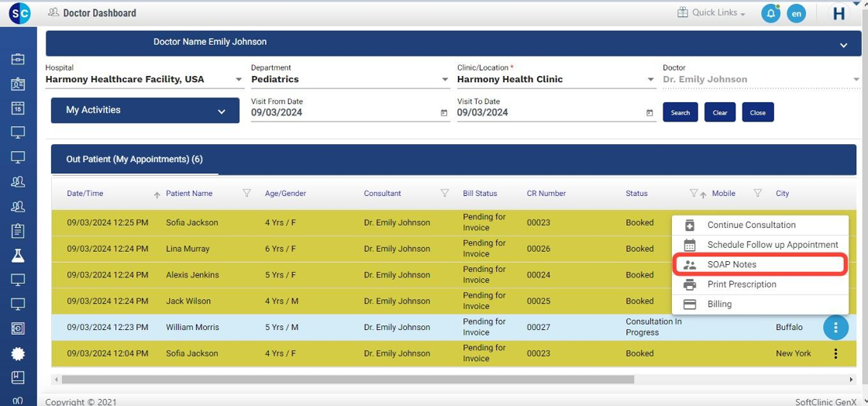Open the settings gear icon in sidebar
This screenshot has width=868, height=406.
pos(18,353)
